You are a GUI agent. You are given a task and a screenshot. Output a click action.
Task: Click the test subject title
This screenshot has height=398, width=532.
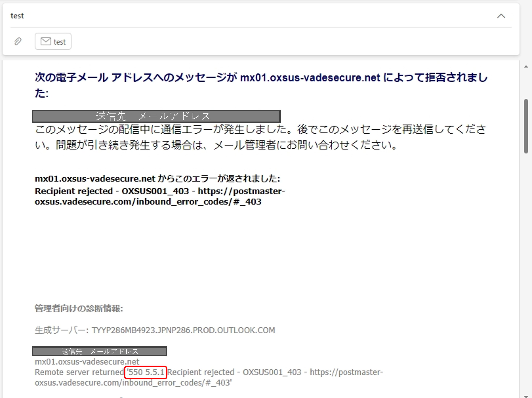(x=17, y=16)
